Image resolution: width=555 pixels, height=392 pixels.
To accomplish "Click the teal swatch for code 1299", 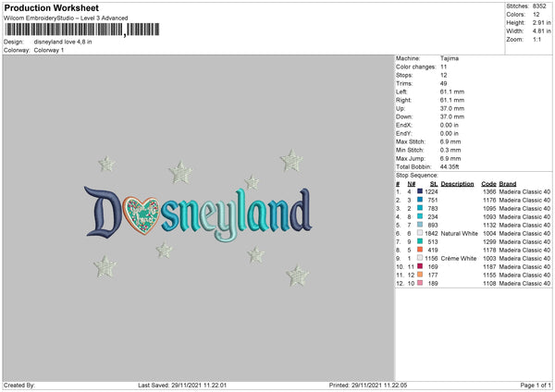I will tap(420, 241).
